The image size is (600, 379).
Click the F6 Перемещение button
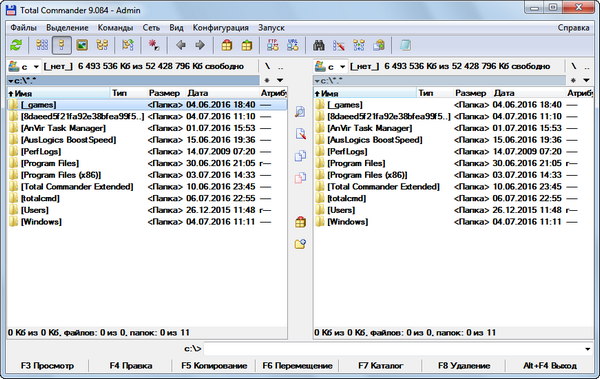point(297,366)
